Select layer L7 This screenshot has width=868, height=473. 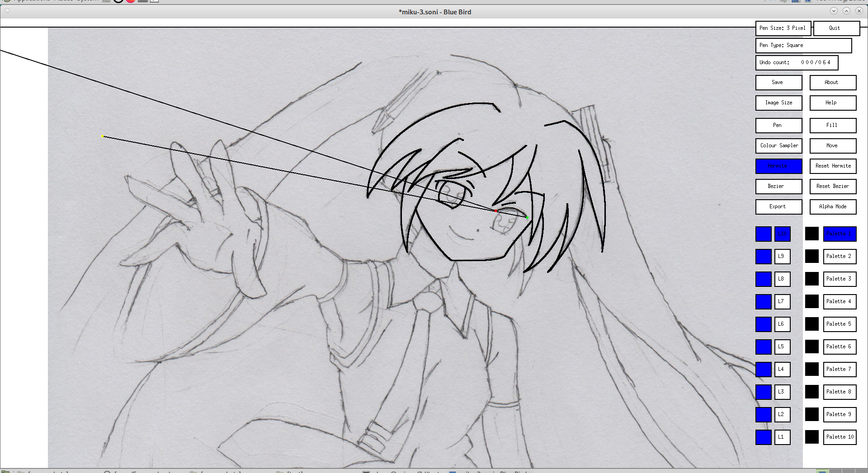(x=783, y=302)
